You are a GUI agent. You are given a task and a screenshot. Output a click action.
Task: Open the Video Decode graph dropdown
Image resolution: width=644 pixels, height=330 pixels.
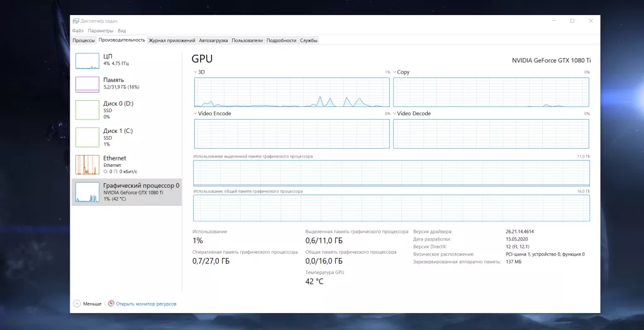394,113
